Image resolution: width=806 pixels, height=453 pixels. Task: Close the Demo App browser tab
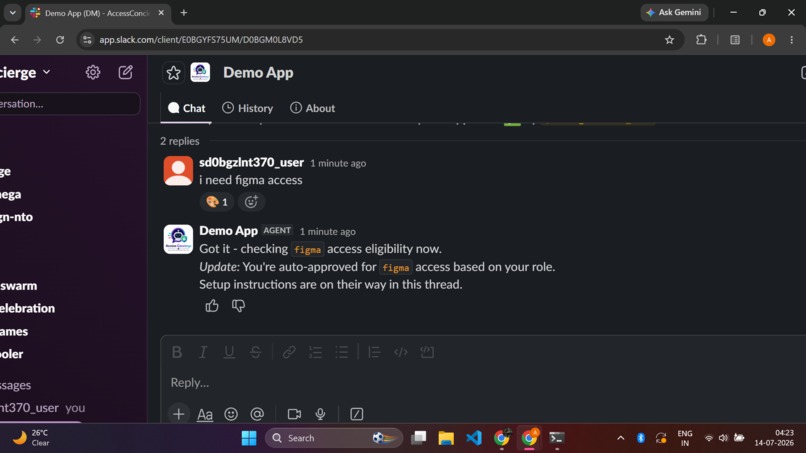(161, 13)
